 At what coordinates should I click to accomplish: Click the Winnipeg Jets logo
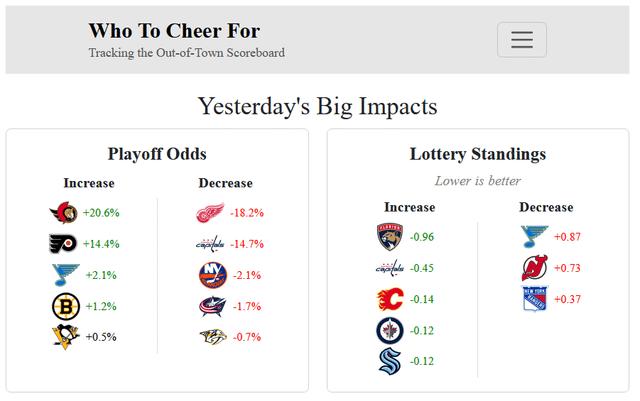point(389,330)
